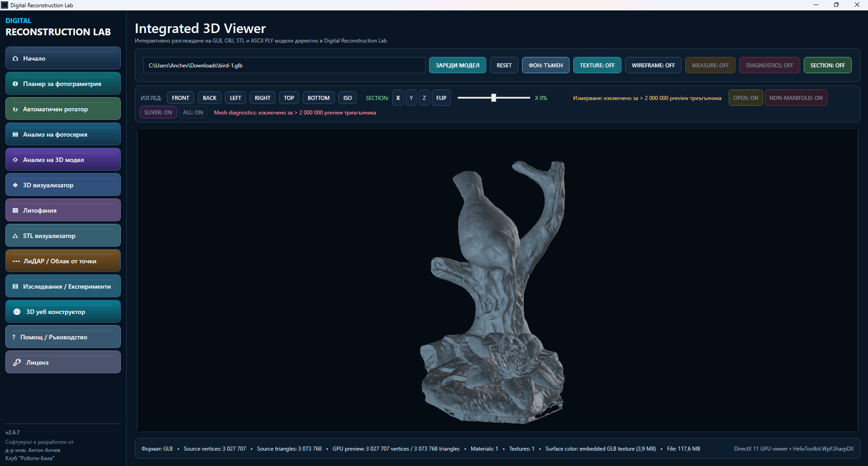Click the icon beside Анализ на фотосерия
This screenshot has width=868, height=466.
(15, 134)
